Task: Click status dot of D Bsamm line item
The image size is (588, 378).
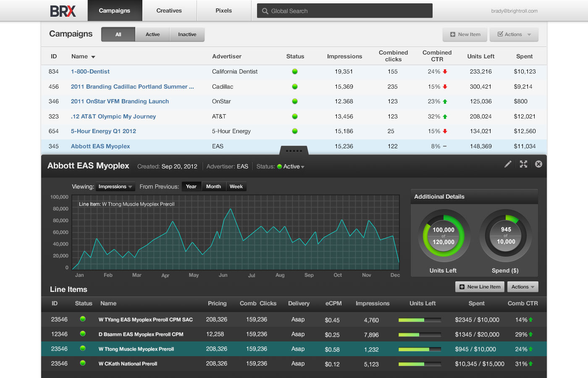Action: coord(83,334)
